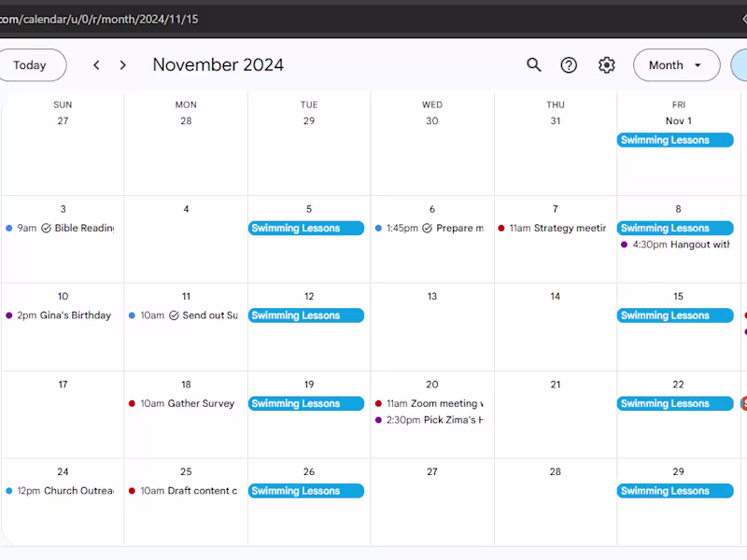Go to previous month with the left chevron
The height and width of the screenshot is (560, 747).
(x=96, y=65)
